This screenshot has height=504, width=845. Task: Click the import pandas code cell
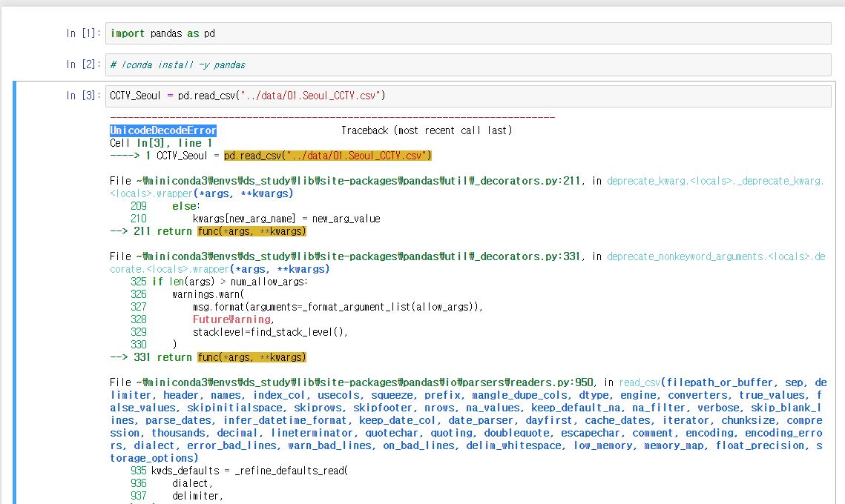click(468, 33)
